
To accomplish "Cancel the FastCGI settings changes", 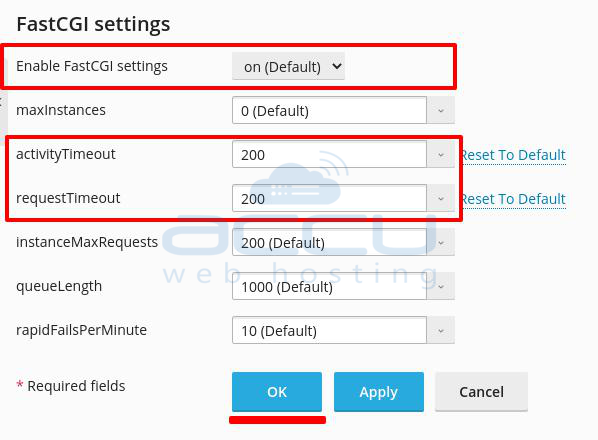I will [481, 392].
